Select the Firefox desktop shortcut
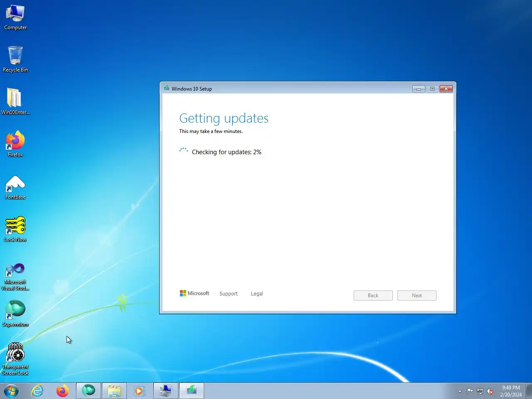The width and height of the screenshot is (532, 399). [15, 144]
